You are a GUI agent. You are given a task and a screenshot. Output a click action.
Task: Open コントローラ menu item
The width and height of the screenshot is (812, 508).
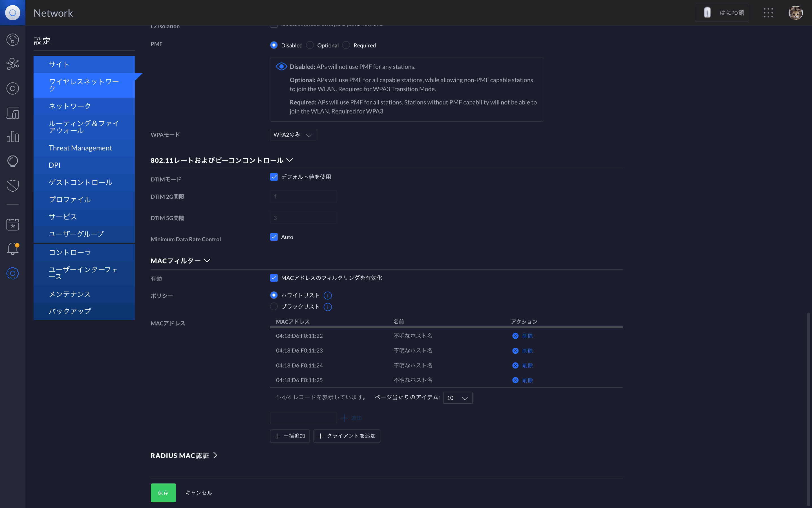click(x=84, y=252)
